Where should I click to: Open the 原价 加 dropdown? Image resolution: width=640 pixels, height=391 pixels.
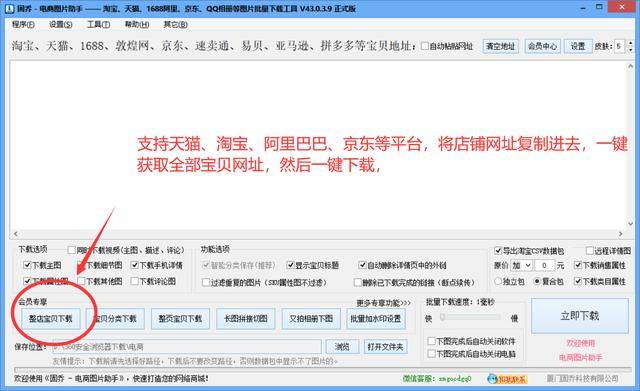[521, 265]
